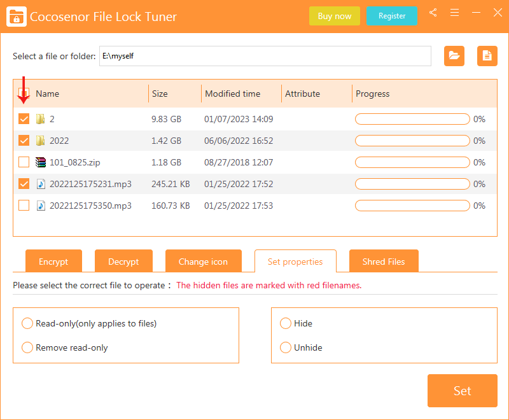Click the folder name 2022

(x=59, y=141)
